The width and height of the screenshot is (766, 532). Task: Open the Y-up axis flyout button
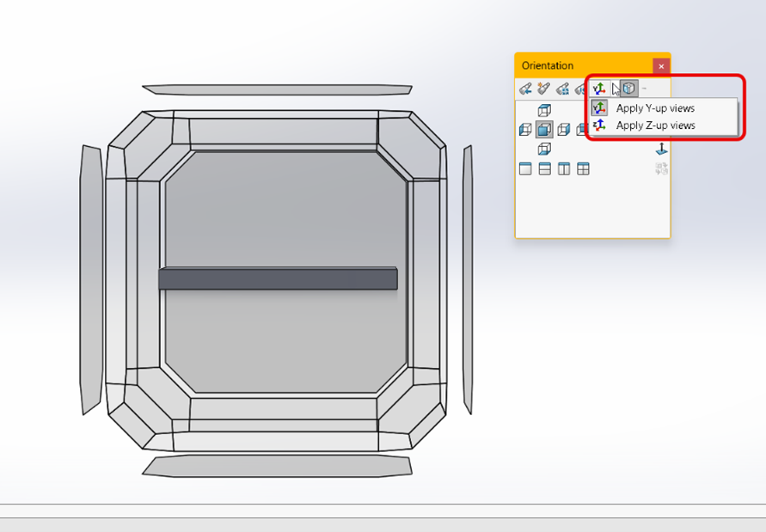(x=599, y=89)
